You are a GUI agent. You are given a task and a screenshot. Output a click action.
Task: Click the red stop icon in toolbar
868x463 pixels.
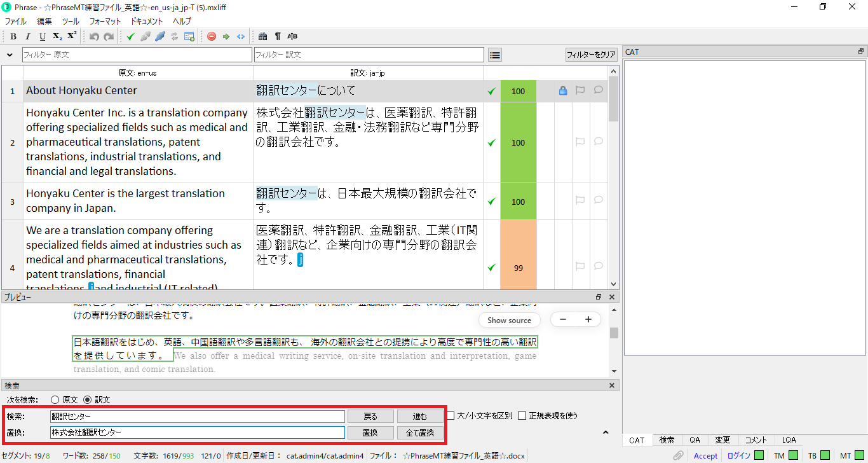212,36
